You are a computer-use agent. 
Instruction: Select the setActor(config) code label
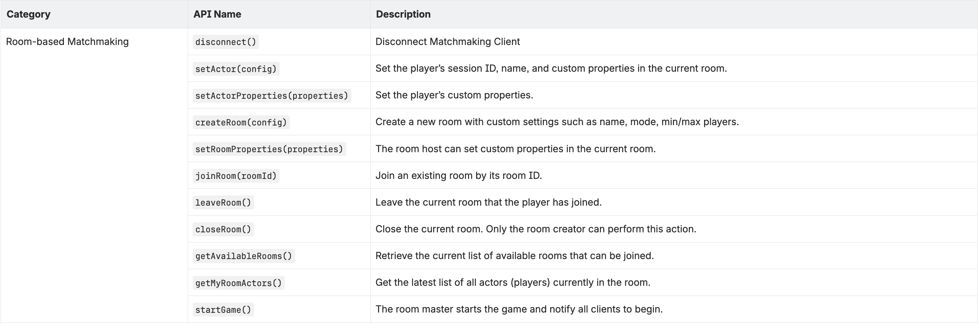[x=236, y=69]
